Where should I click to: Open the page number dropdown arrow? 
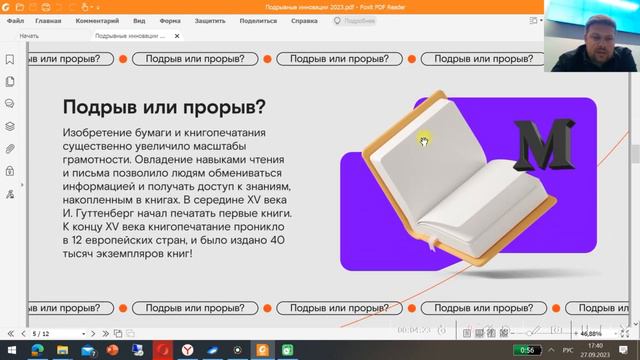[84, 333]
